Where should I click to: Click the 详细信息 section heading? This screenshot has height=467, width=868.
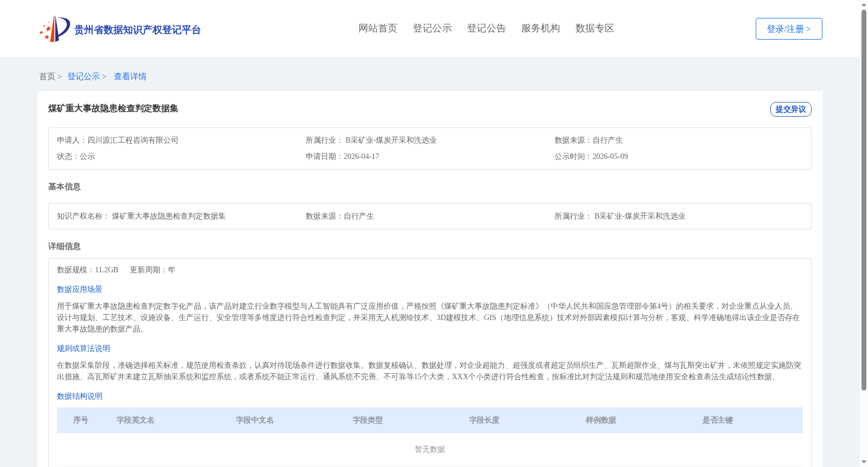coord(64,246)
